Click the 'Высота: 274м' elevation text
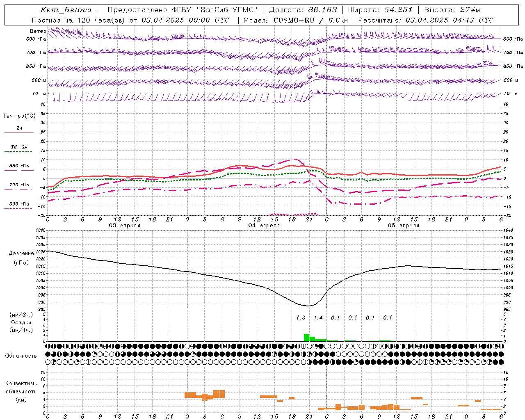This screenshot has width=525, height=420. pyautogui.click(x=452, y=10)
